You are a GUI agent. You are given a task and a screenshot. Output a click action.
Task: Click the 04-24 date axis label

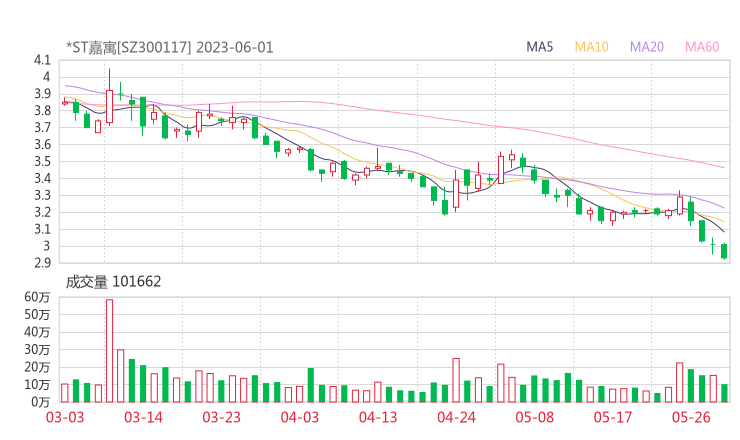point(456,417)
